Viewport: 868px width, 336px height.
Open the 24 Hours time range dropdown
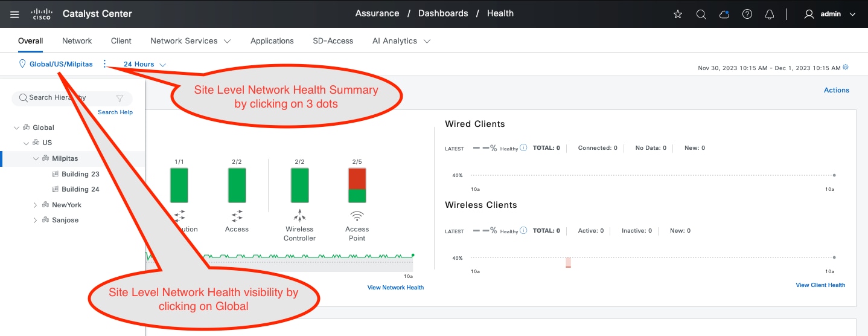(145, 64)
